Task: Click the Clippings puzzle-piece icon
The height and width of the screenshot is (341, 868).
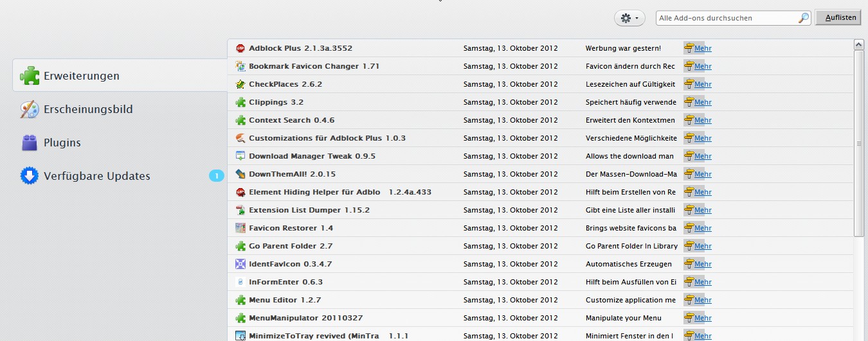Action: pos(240,102)
